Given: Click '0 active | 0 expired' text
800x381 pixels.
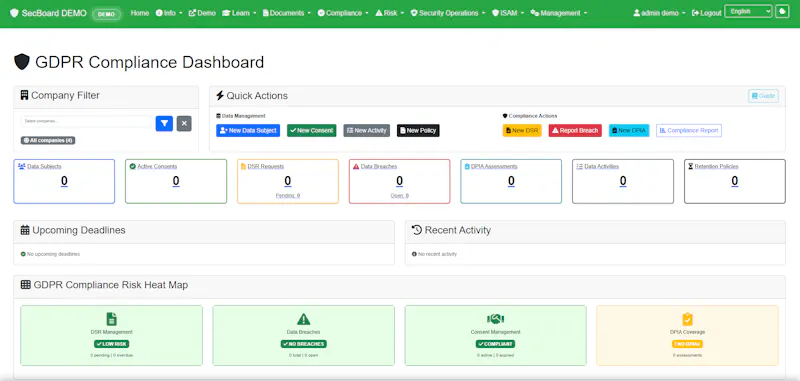Looking at the screenshot, I should (495, 355).
